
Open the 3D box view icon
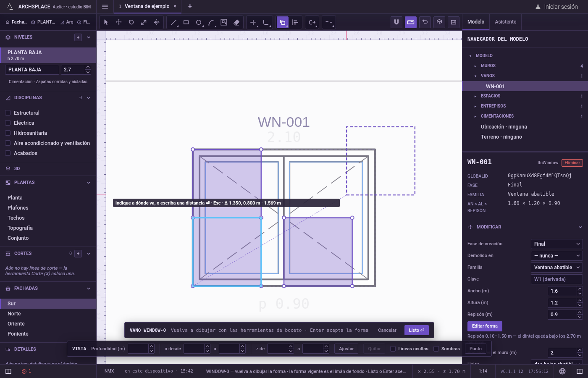(x=439, y=22)
